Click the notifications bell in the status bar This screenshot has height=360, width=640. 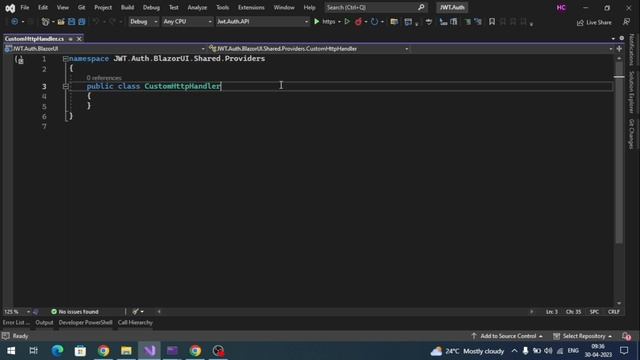(626, 336)
